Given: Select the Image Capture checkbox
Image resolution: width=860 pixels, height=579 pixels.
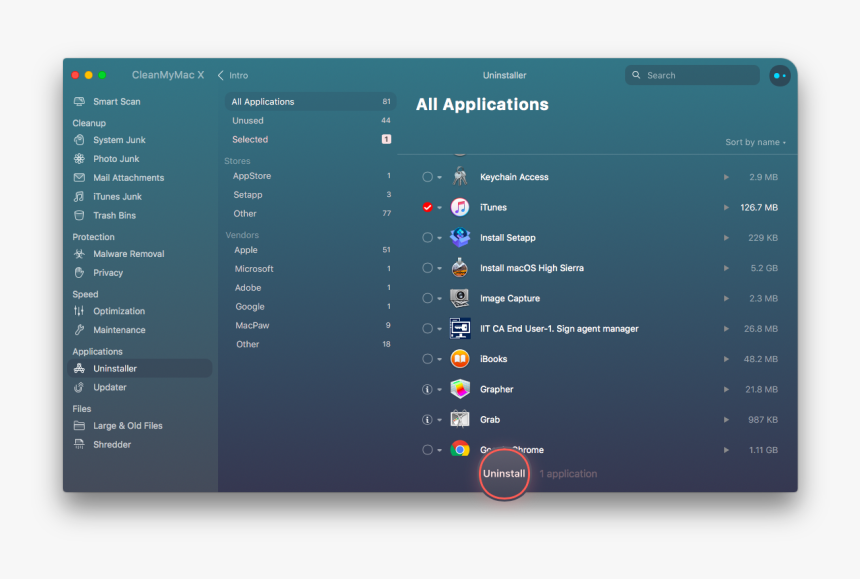Looking at the screenshot, I should [x=427, y=298].
